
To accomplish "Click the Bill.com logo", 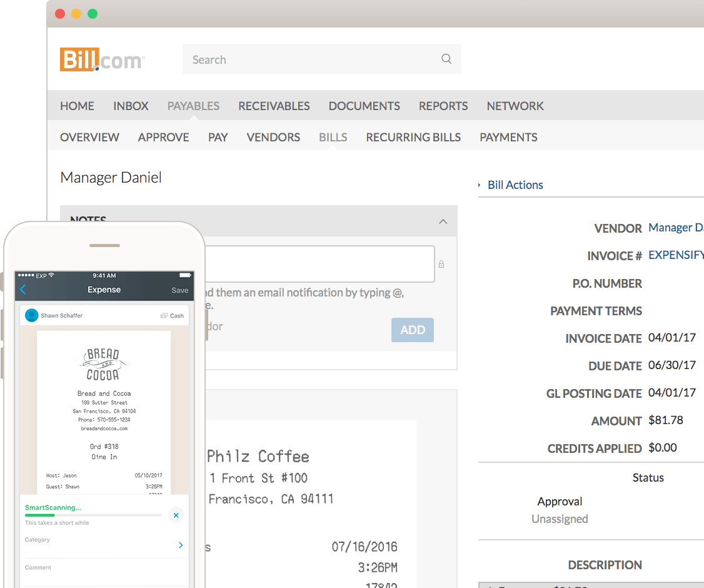I will click(x=102, y=59).
